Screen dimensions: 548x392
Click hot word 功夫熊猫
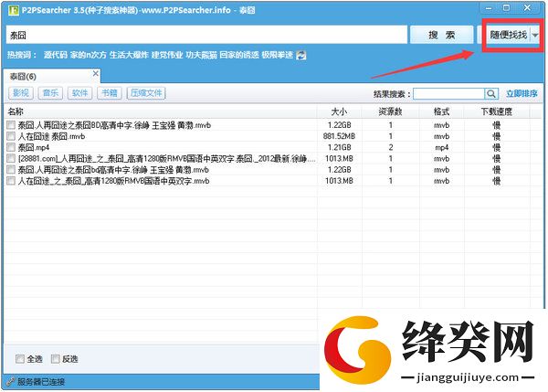(x=201, y=55)
